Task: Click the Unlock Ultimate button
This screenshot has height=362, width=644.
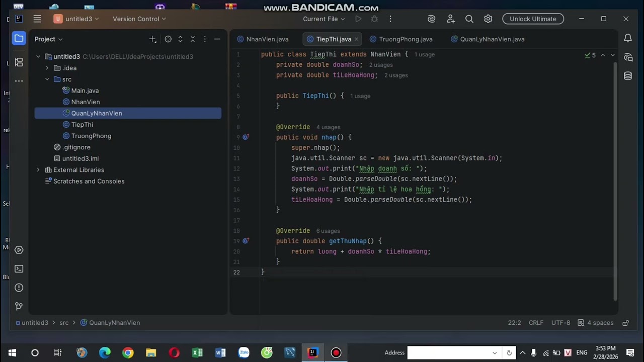Action: [533, 19]
